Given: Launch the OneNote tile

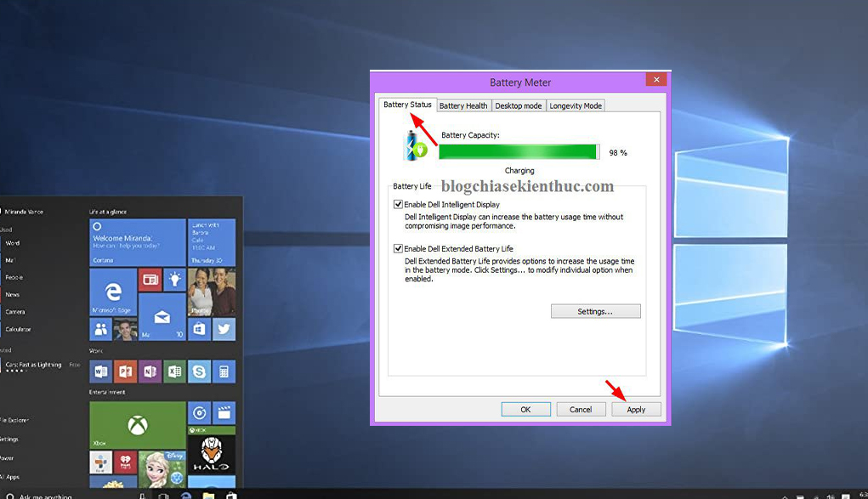Looking at the screenshot, I should coord(150,371).
